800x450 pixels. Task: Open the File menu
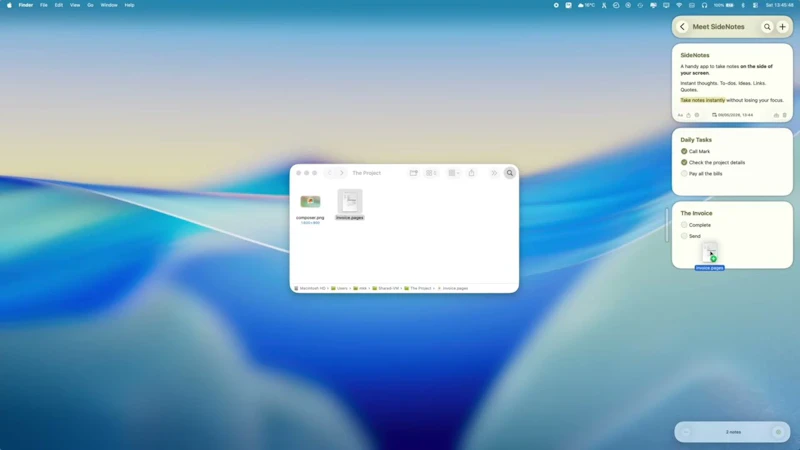(x=44, y=5)
